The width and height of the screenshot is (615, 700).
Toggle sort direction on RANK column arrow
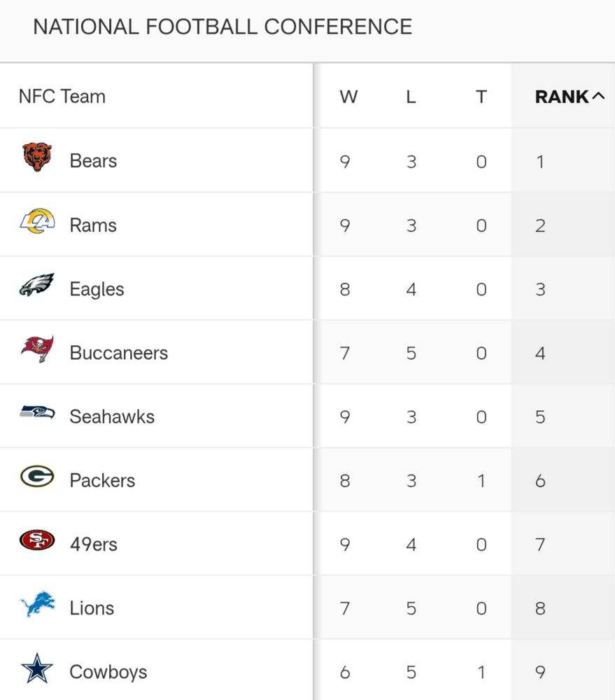[598, 95]
